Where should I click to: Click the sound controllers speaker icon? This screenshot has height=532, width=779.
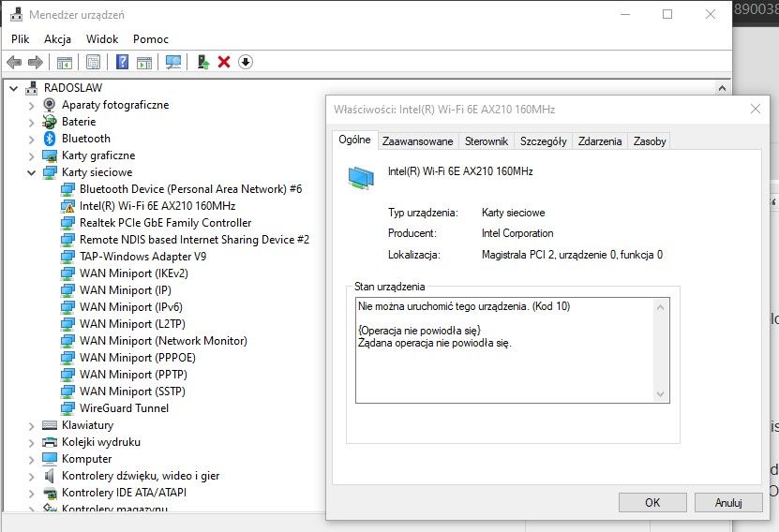(x=49, y=476)
